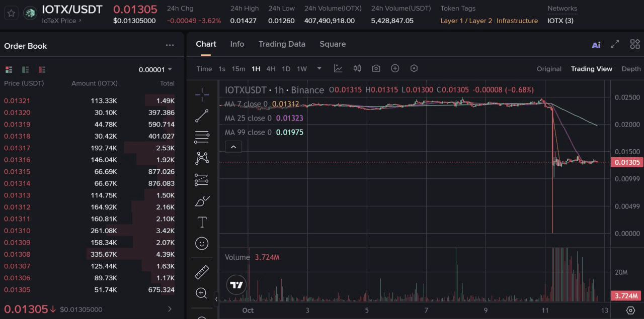
Task: Show buy orders only in order book
Action: click(x=25, y=69)
